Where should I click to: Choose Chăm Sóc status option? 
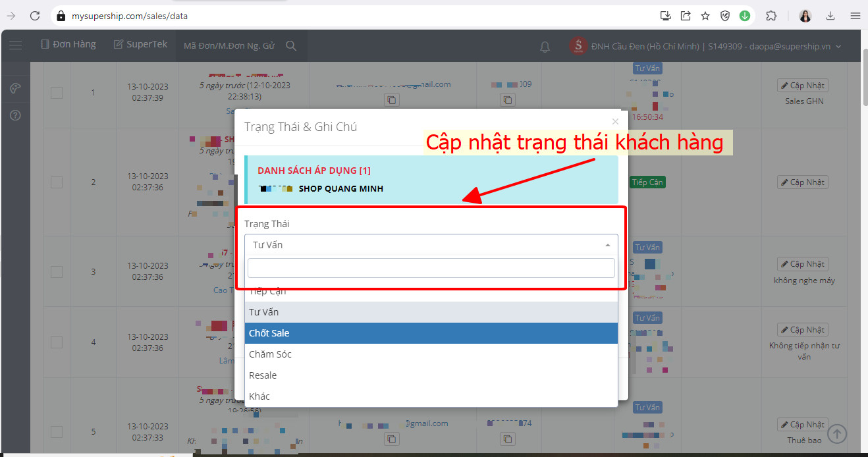point(431,354)
